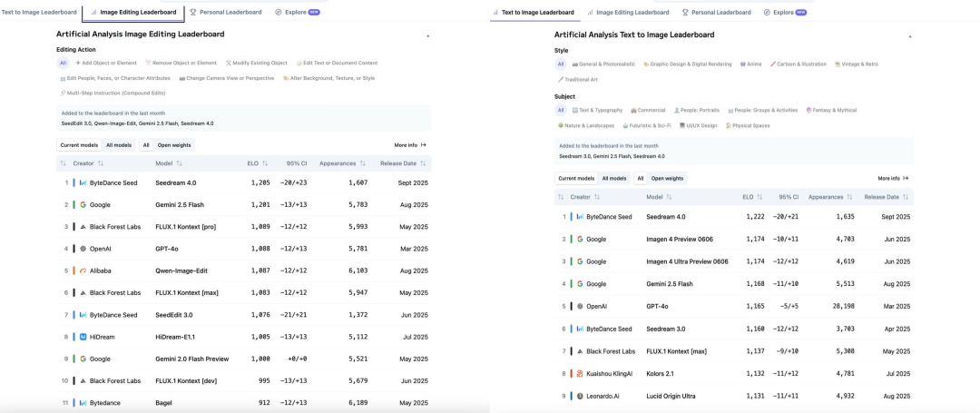Click the Leonardo.Ai logo icon
This screenshot has height=413, width=980.
coord(580,396)
